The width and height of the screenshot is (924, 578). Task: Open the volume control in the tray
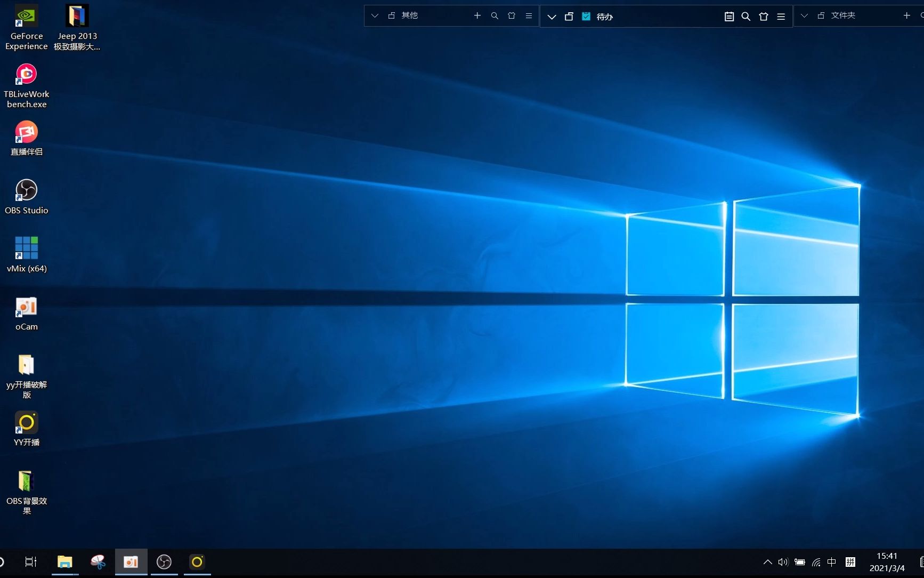pyautogui.click(x=783, y=562)
